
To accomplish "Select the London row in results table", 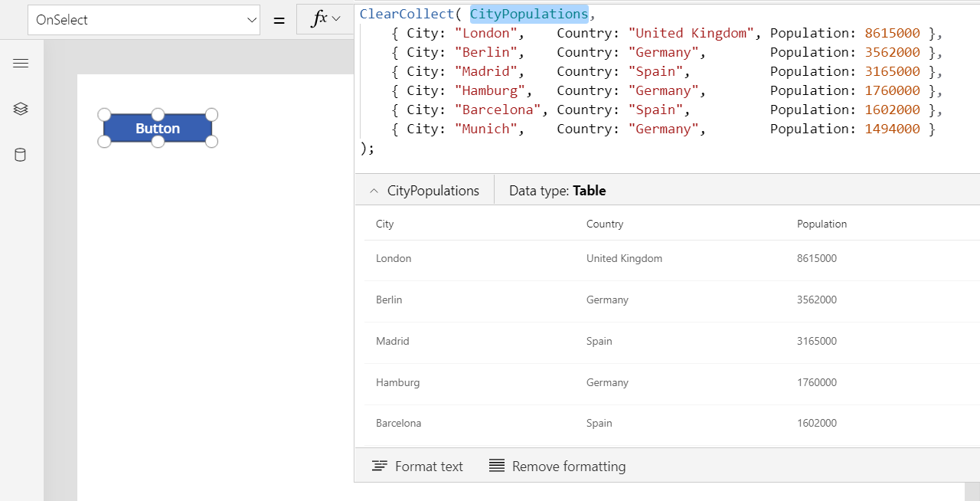I will [394, 259].
